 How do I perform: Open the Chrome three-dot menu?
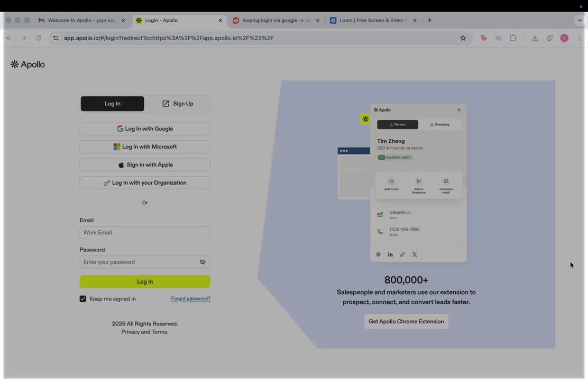click(x=578, y=38)
